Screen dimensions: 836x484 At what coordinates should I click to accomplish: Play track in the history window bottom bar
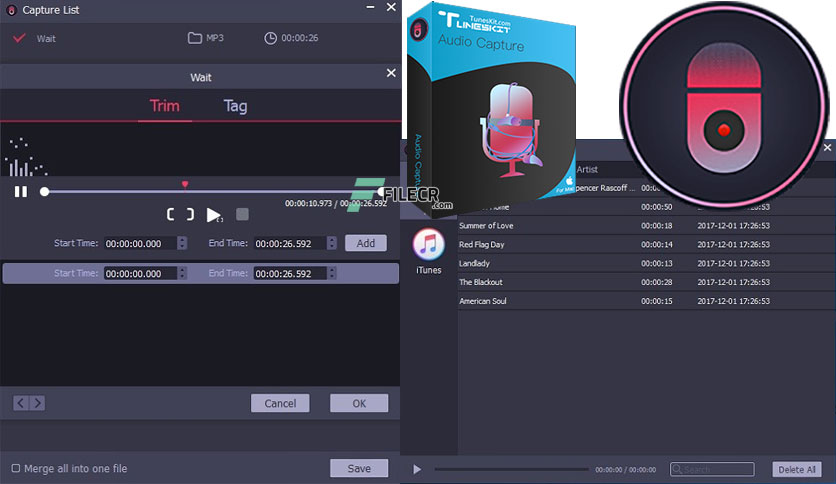[417, 469]
